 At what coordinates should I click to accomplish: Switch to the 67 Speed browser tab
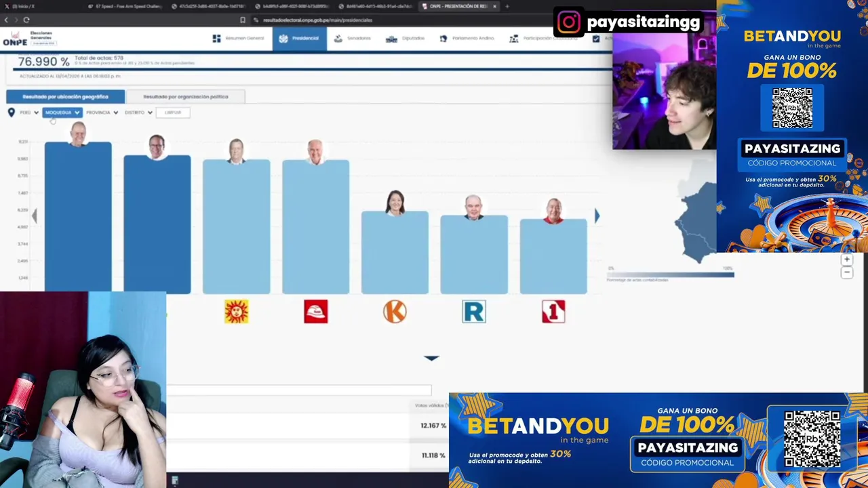click(125, 6)
